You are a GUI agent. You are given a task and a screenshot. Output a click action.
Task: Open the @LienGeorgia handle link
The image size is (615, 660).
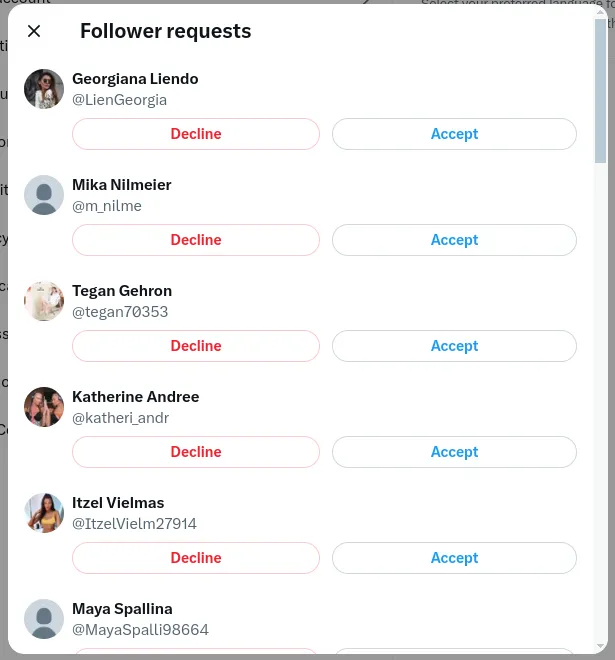pyautogui.click(x=120, y=100)
